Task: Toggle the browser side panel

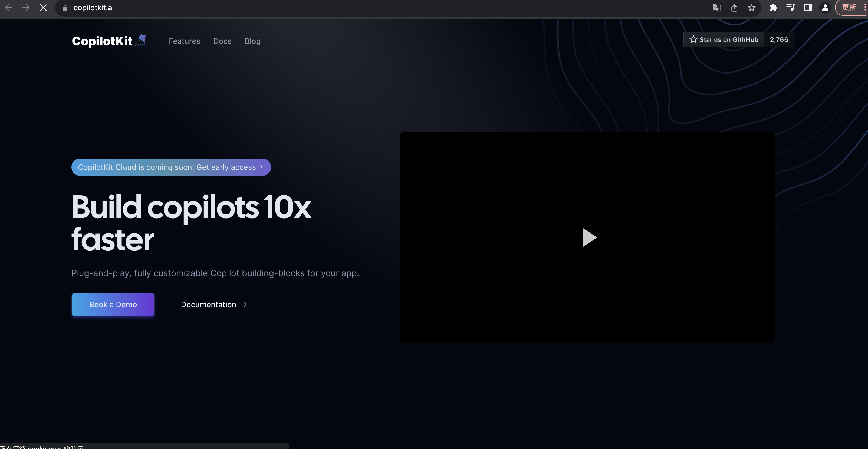Action: click(808, 7)
